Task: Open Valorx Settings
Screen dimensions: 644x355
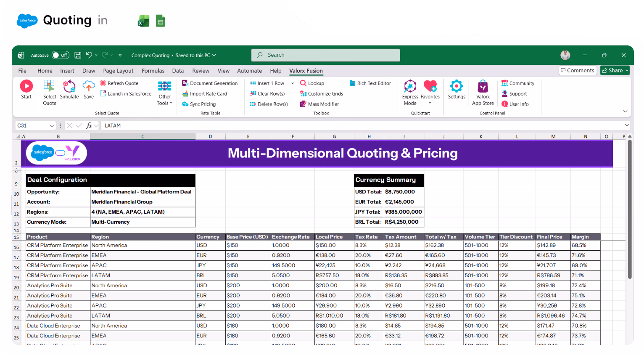Action: click(457, 90)
